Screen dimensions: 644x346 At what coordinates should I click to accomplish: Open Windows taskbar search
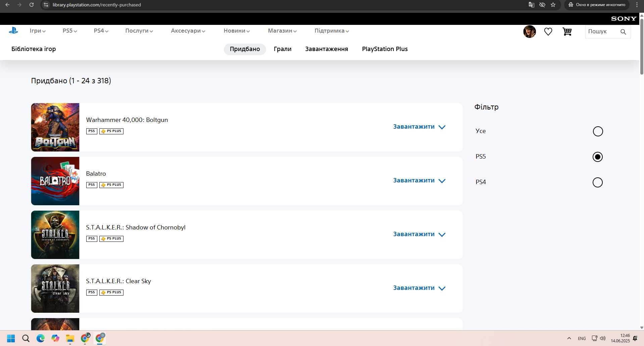click(26, 338)
